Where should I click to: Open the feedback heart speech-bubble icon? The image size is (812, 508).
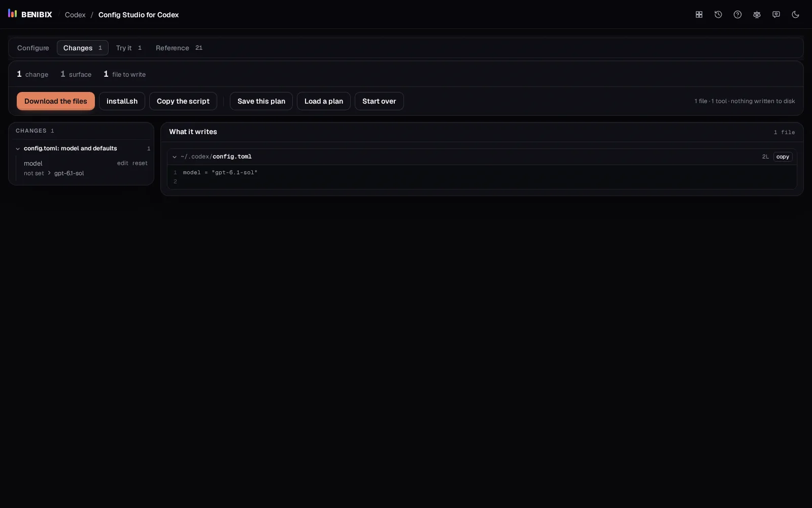point(776,15)
